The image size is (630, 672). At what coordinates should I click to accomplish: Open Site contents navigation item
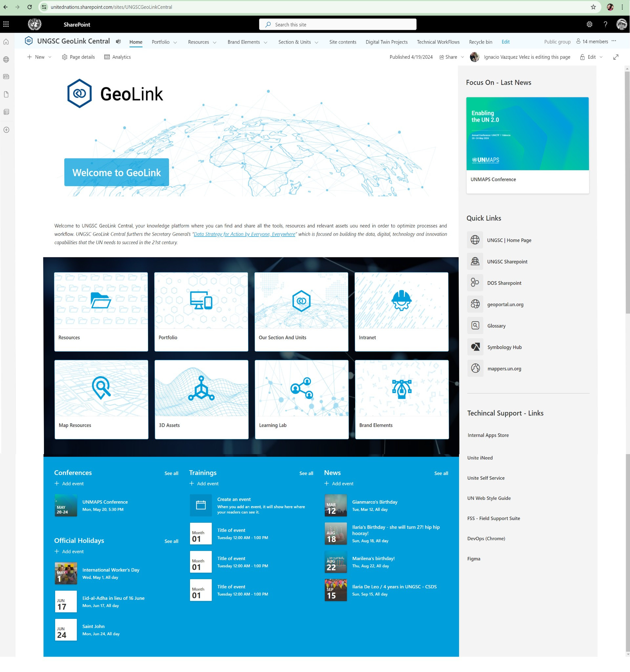coord(342,42)
